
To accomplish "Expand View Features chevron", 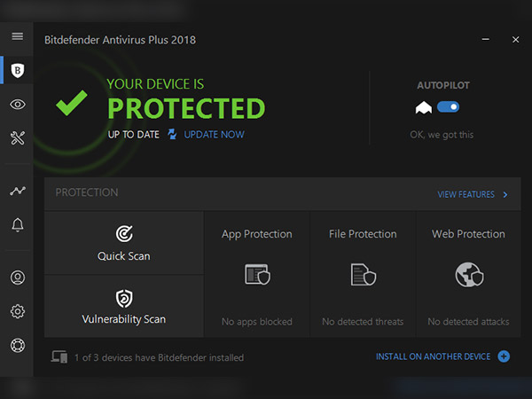I will [505, 194].
